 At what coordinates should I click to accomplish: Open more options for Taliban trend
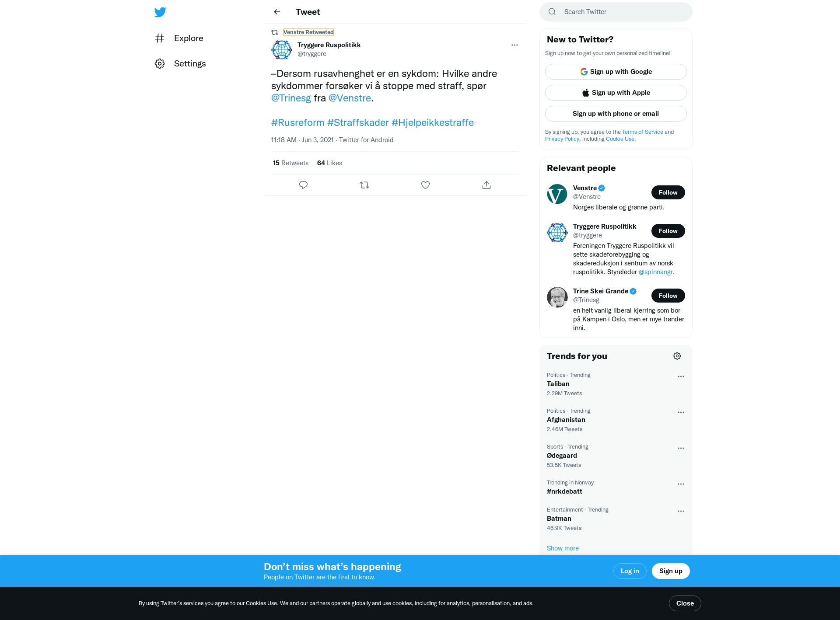point(681,376)
